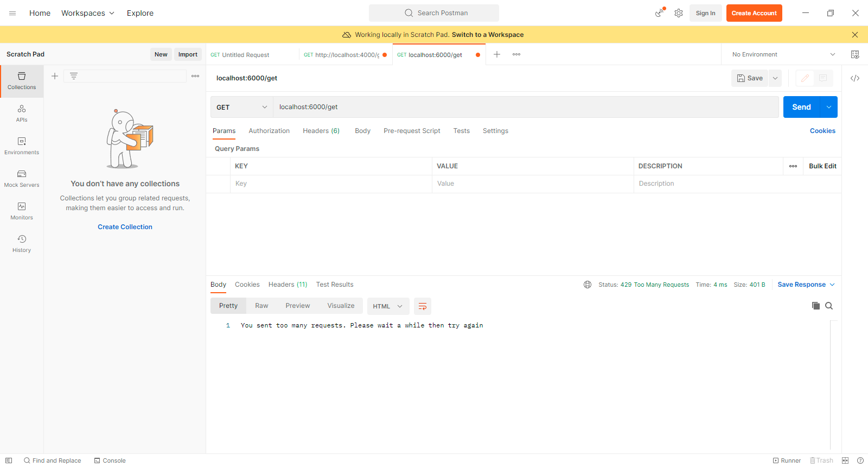Click the Create Collection link
This screenshot has height=467, width=868.
[125, 227]
